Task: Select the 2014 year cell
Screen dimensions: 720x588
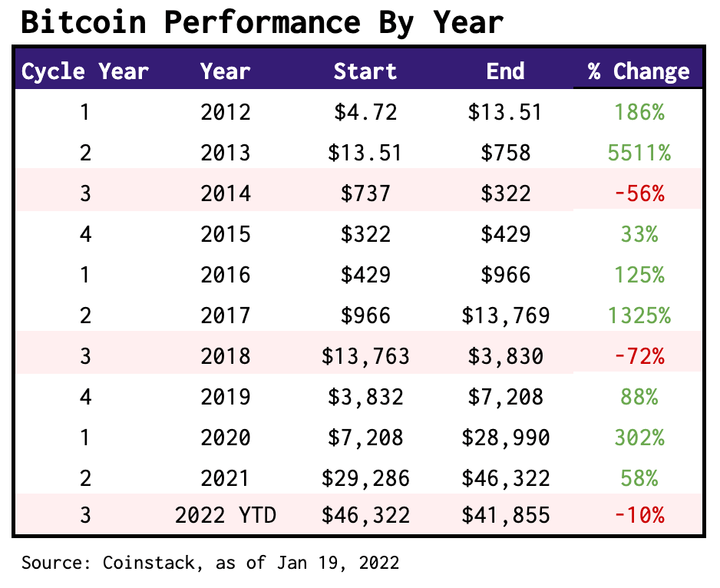Action: pyautogui.click(x=226, y=193)
